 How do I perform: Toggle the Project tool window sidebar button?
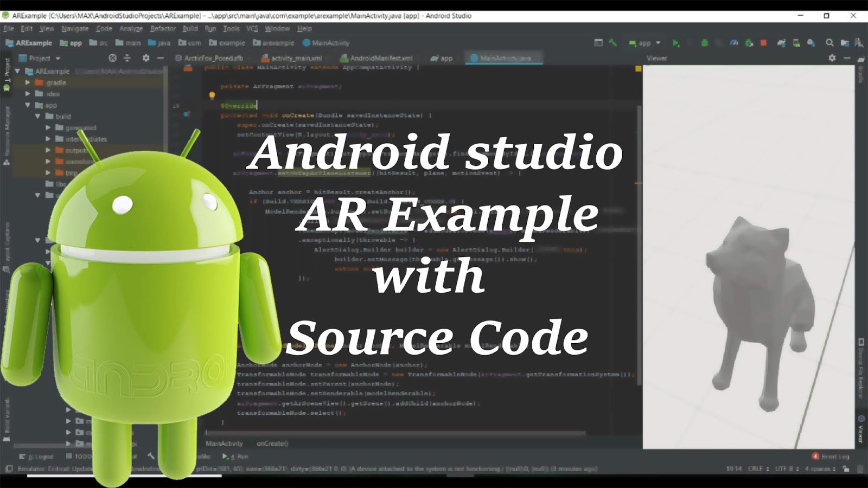click(x=7, y=73)
